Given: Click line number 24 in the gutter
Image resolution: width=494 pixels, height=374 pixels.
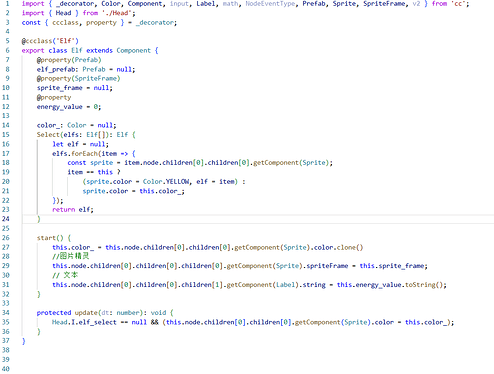Looking at the screenshot, I should pyautogui.click(x=6, y=219).
